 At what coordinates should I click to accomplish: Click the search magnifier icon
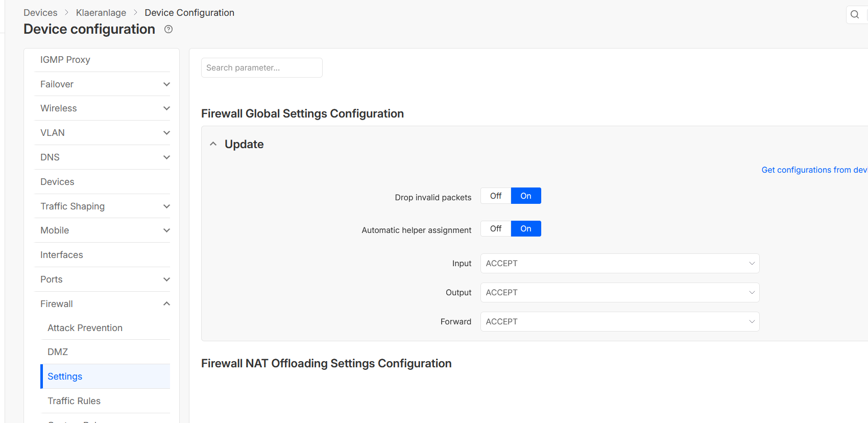(x=855, y=14)
